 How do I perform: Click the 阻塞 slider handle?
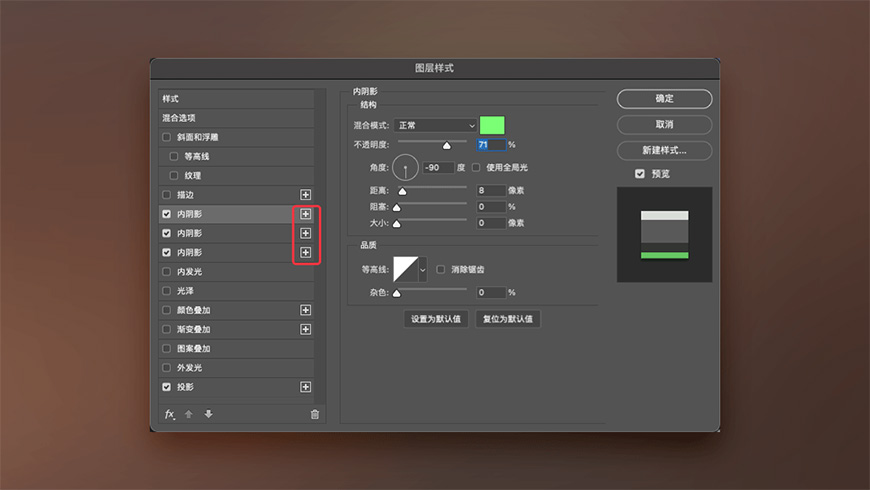397,208
